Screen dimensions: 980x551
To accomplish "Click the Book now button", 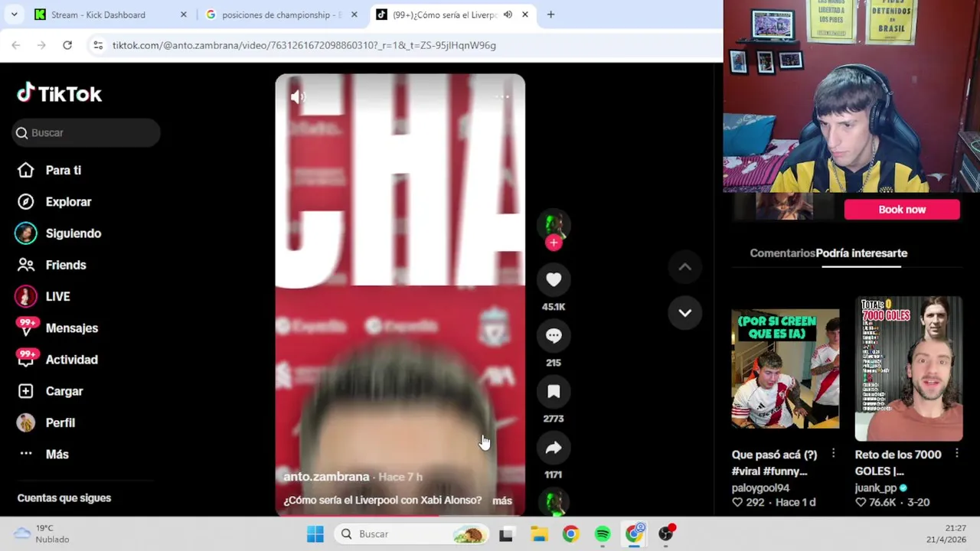I will click(x=902, y=210).
